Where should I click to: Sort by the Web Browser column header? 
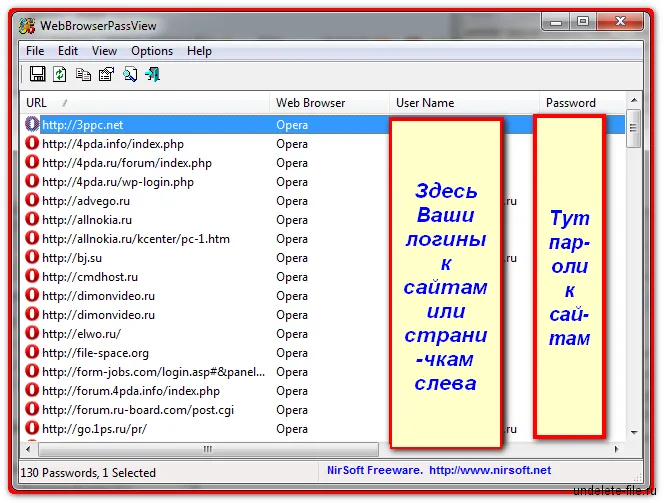click(x=329, y=103)
